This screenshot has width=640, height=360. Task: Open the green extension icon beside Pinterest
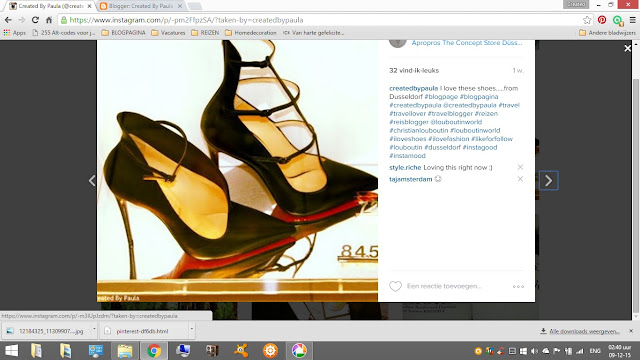618,20
